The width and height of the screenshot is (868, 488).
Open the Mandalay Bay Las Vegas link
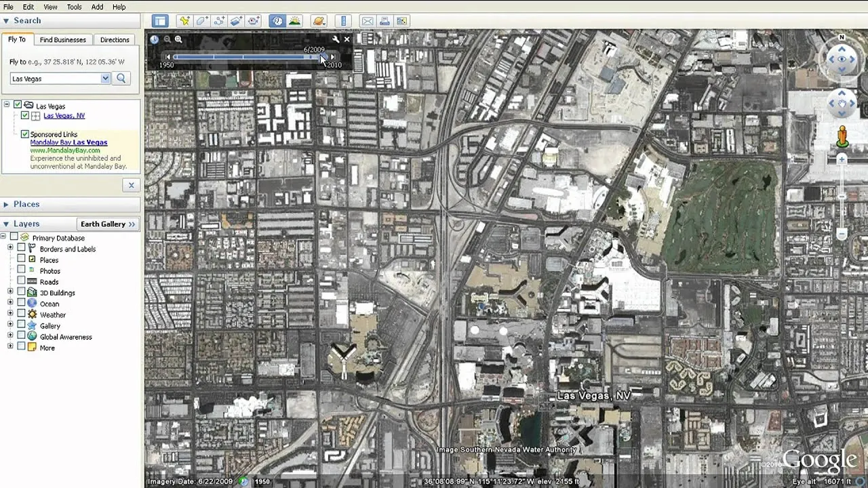coord(68,142)
